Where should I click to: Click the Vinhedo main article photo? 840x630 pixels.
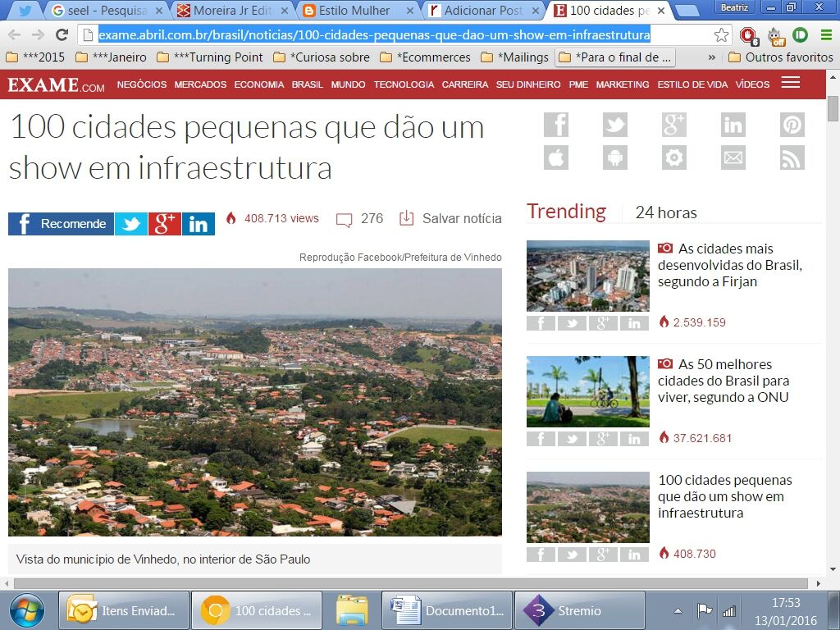[x=255, y=402]
